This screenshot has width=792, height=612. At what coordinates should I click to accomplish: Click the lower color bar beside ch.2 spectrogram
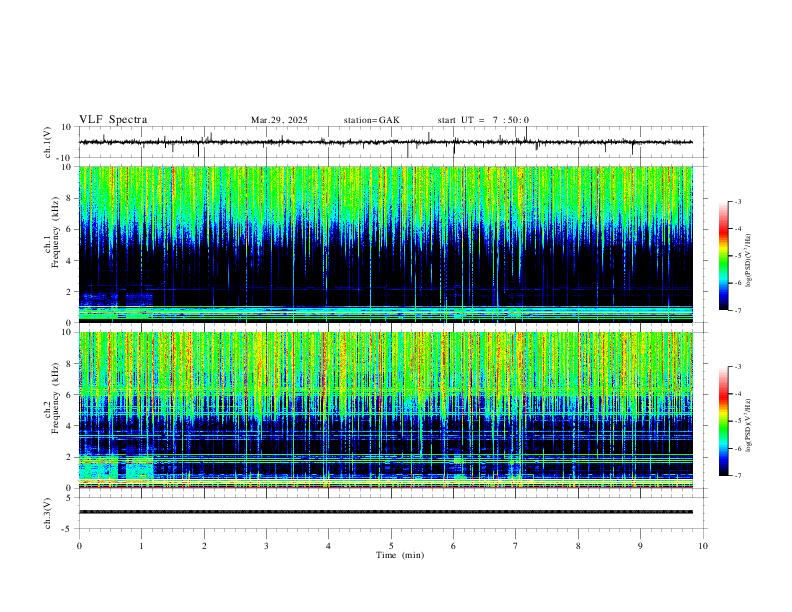pos(723,421)
